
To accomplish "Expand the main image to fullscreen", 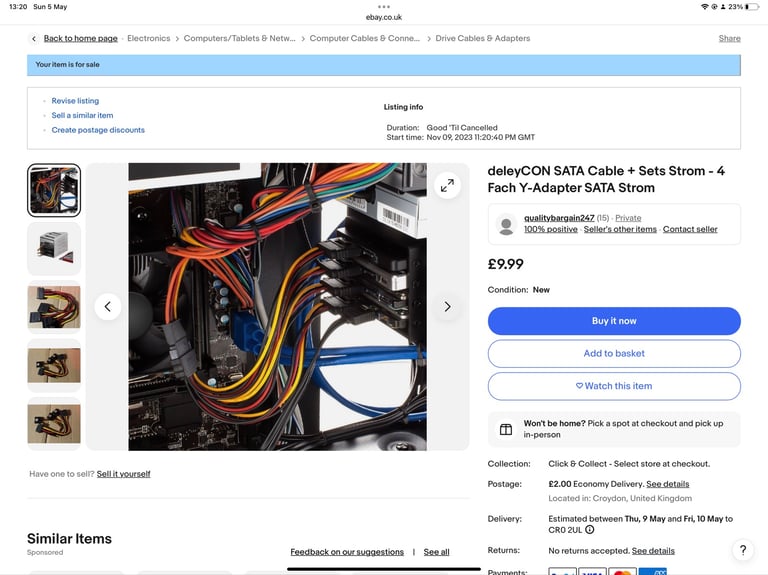I will 447,186.
